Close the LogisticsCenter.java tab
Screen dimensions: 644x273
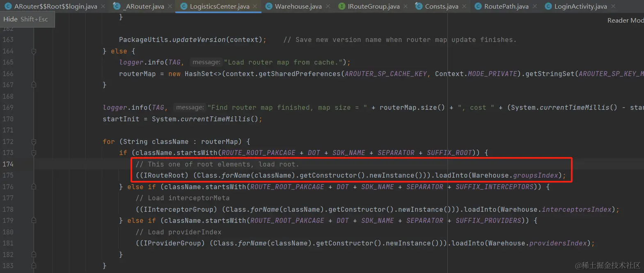[255, 6]
